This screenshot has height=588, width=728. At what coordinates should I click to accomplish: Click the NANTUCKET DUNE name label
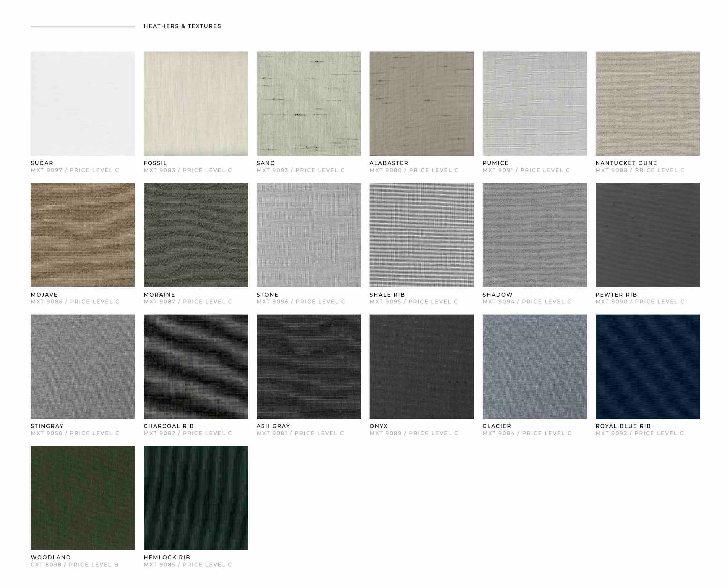(x=626, y=163)
